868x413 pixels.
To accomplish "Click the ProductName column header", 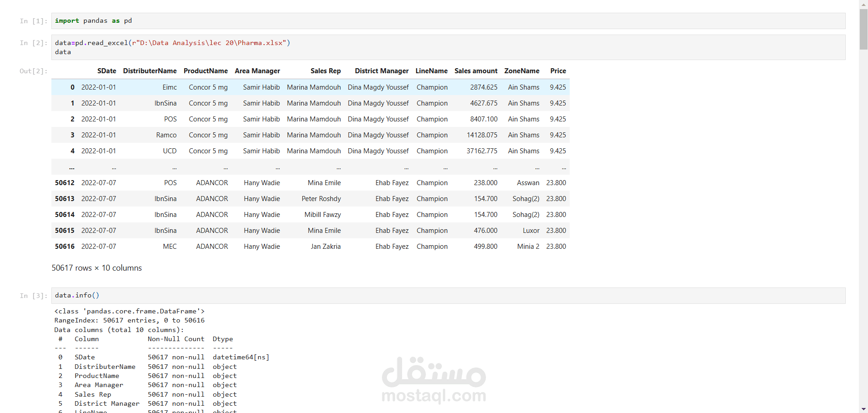I will 206,71.
